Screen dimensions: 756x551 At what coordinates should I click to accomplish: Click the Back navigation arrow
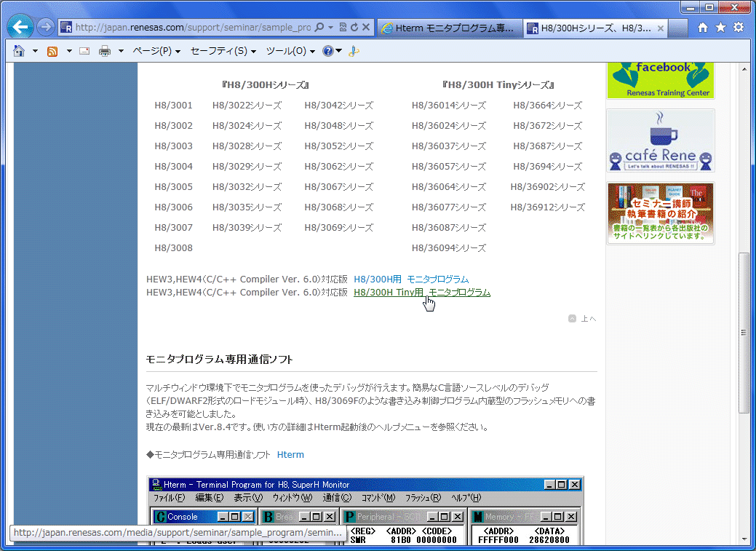pyautogui.click(x=20, y=26)
